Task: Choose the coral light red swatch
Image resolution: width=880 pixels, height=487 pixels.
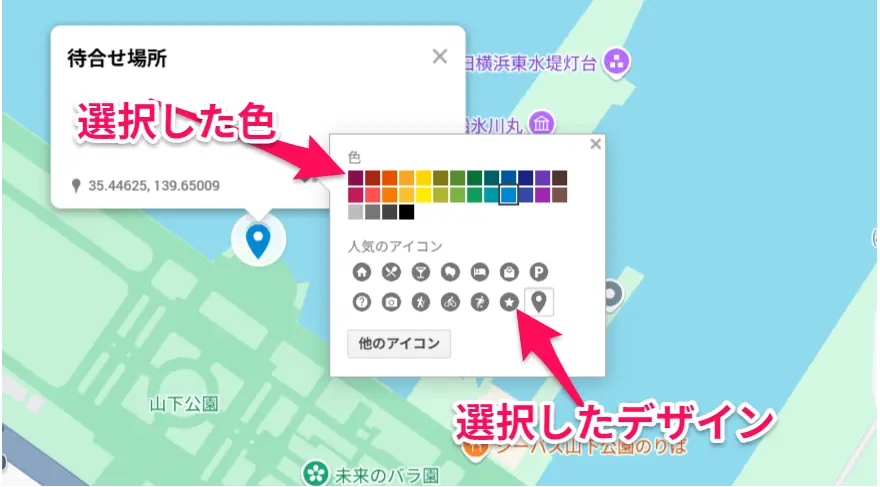Action: tap(373, 195)
